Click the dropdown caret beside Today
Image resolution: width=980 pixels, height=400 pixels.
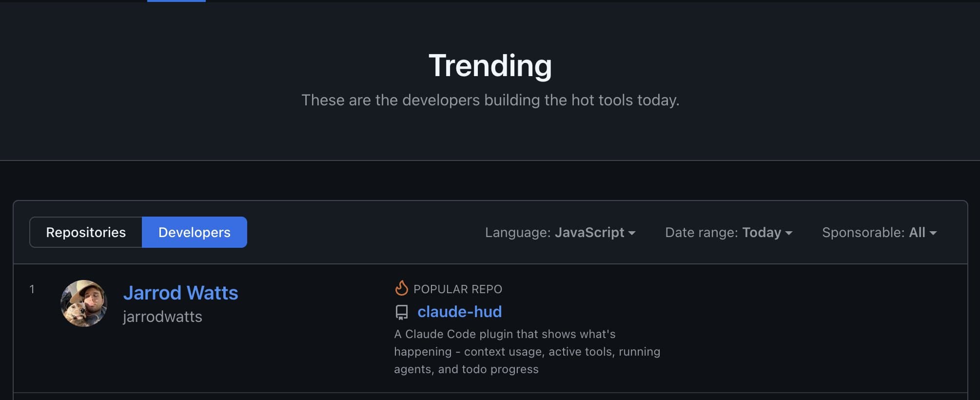[790, 234]
